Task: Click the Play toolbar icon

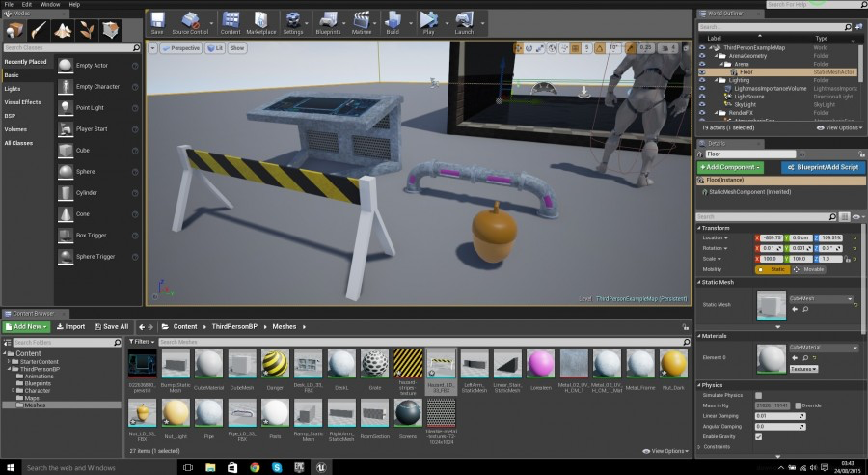Action: [x=428, y=23]
